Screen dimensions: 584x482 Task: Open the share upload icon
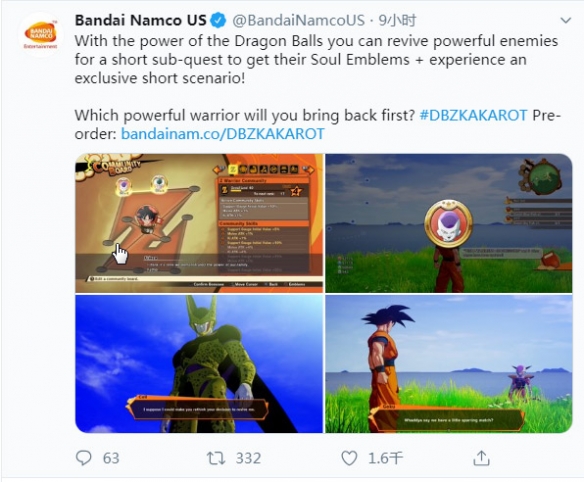481,458
